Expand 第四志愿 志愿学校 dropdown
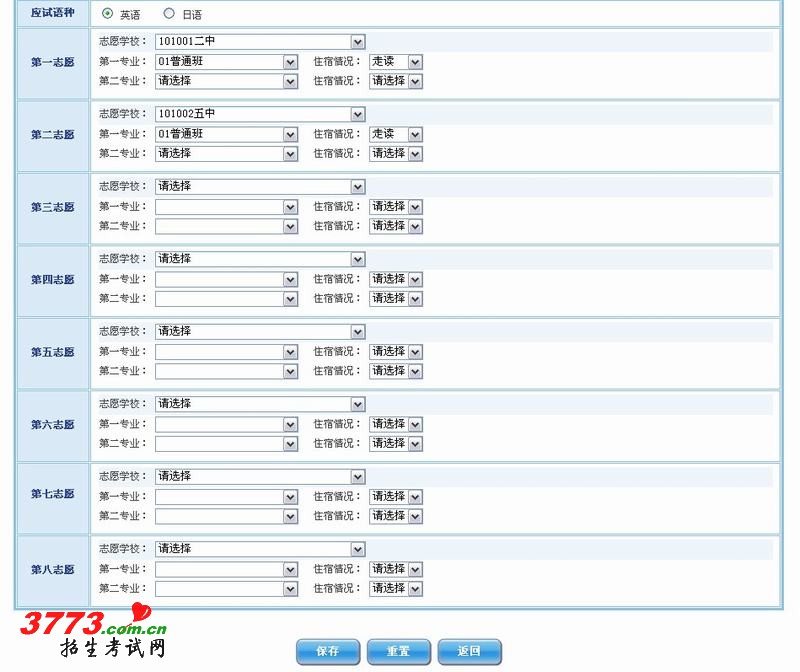Image resolution: width=800 pixels, height=672 pixels. pos(260,259)
